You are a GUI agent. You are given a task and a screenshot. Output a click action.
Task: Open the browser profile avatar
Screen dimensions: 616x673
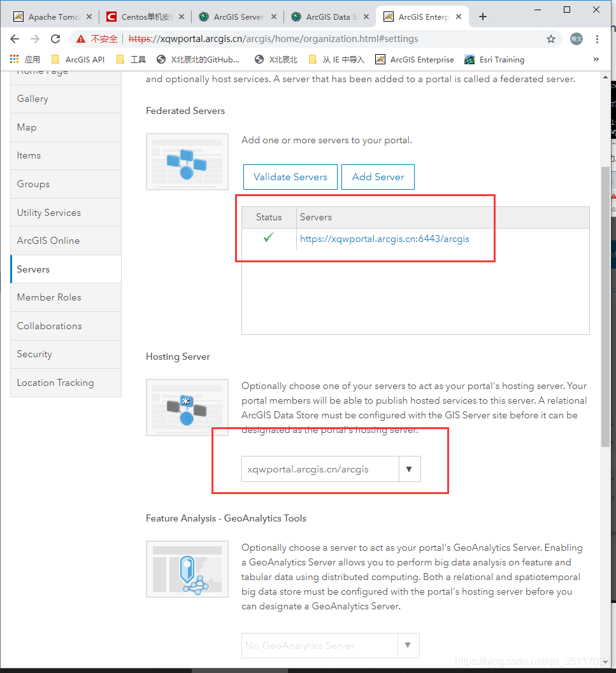pyautogui.click(x=576, y=39)
